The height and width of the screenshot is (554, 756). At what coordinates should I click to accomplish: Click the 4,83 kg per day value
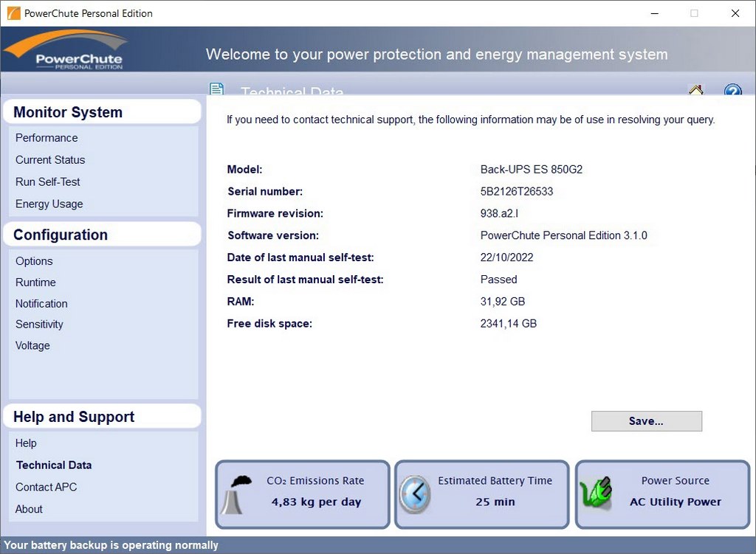click(316, 502)
